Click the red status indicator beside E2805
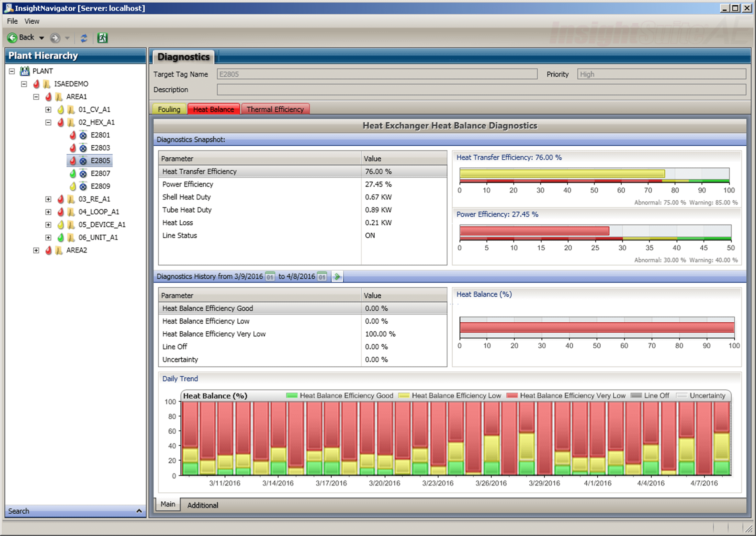Viewport: 756px width, 536px height. point(73,161)
